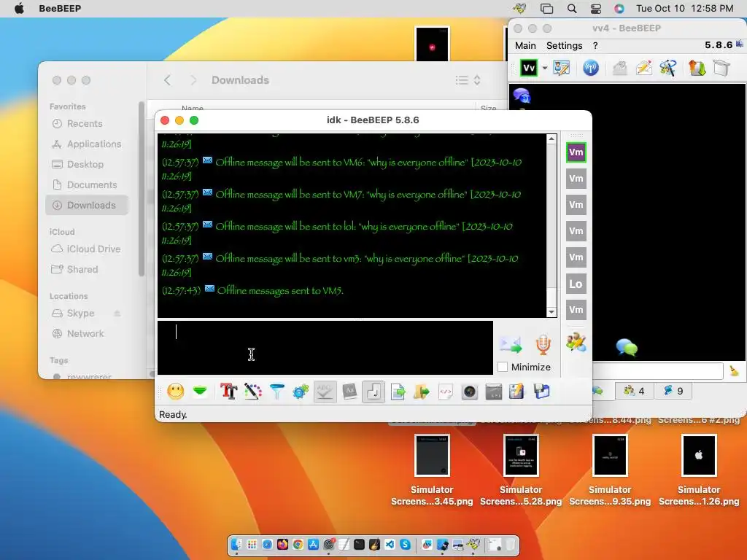Toggle the dictionary word completer icon
747x560 pixels.
tap(349, 392)
